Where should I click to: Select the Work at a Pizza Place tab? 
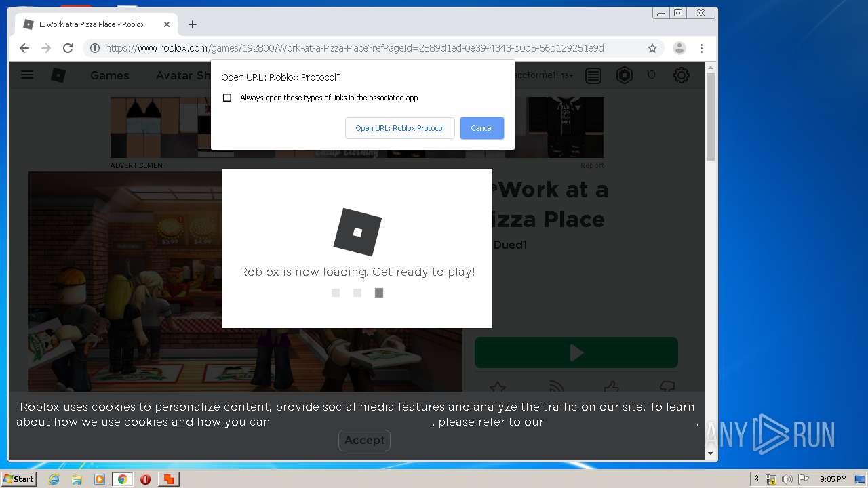95,24
